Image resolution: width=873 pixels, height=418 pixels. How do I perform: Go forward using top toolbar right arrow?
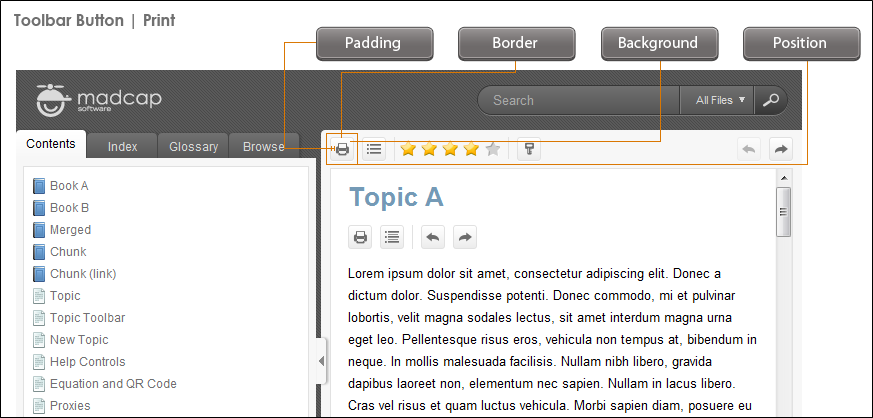coord(781,149)
